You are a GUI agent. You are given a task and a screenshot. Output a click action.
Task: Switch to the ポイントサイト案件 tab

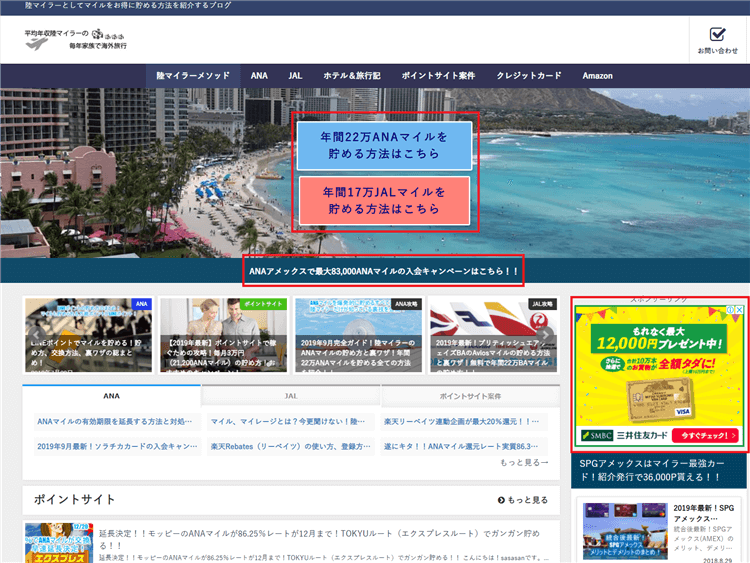pyautogui.click(x=470, y=396)
